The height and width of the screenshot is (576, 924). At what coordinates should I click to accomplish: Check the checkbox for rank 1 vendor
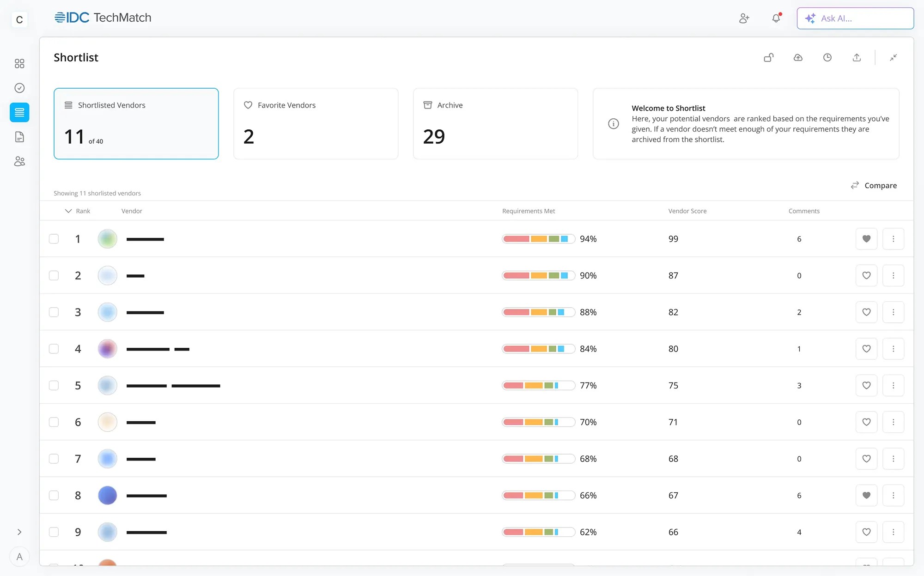[x=54, y=239]
